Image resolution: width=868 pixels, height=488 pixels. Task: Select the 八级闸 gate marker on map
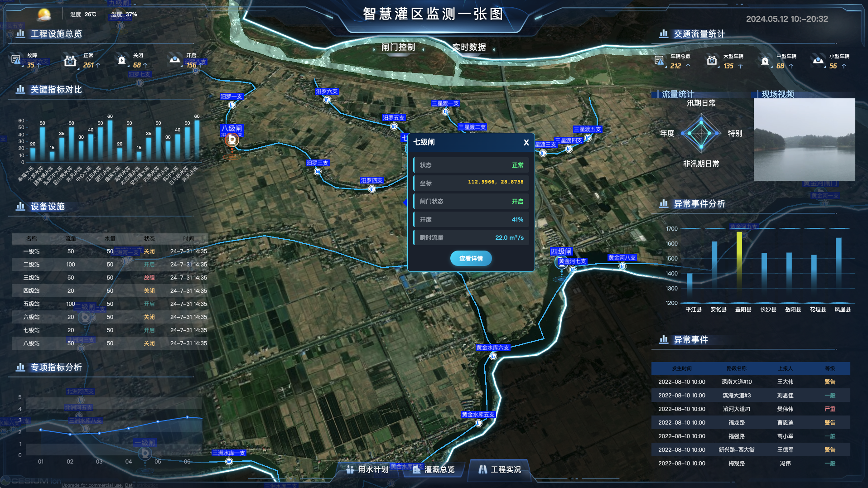pyautogui.click(x=232, y=140)
